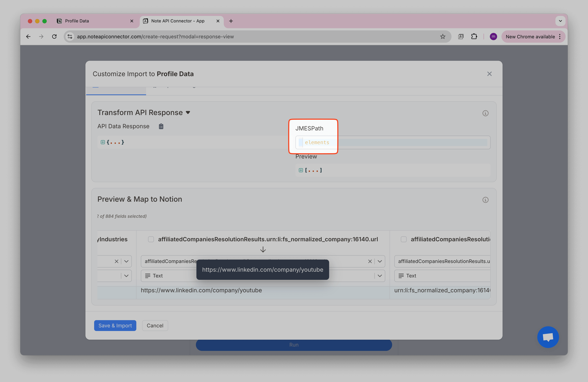Click Save & Import button

point(115,326)
